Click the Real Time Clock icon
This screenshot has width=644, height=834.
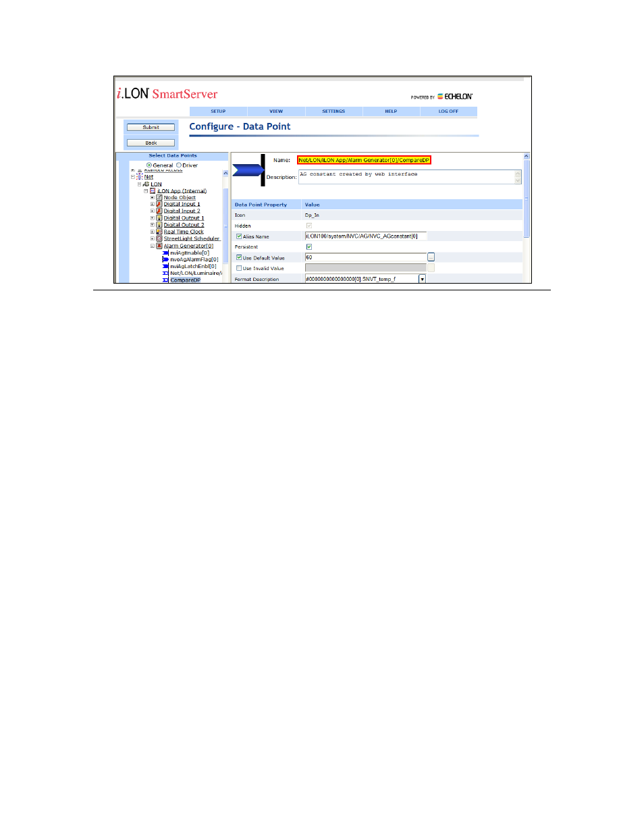(159, 232)
